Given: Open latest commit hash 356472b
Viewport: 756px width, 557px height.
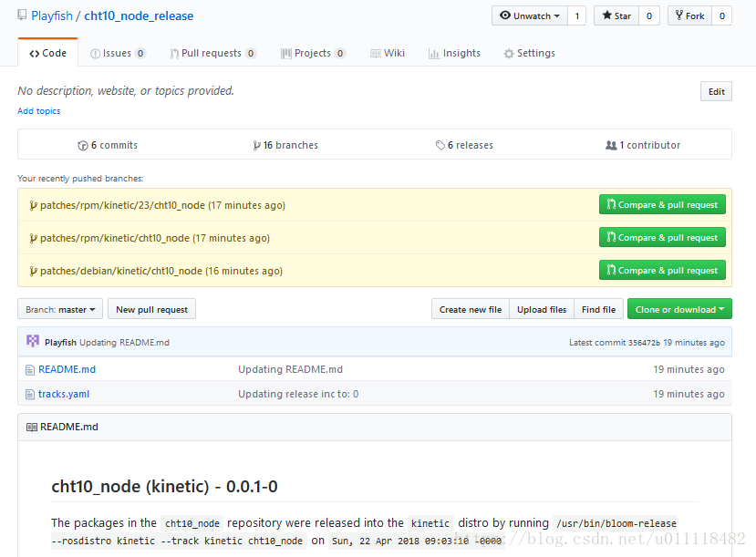Looking at the screenshot, I should pos(644,343).
